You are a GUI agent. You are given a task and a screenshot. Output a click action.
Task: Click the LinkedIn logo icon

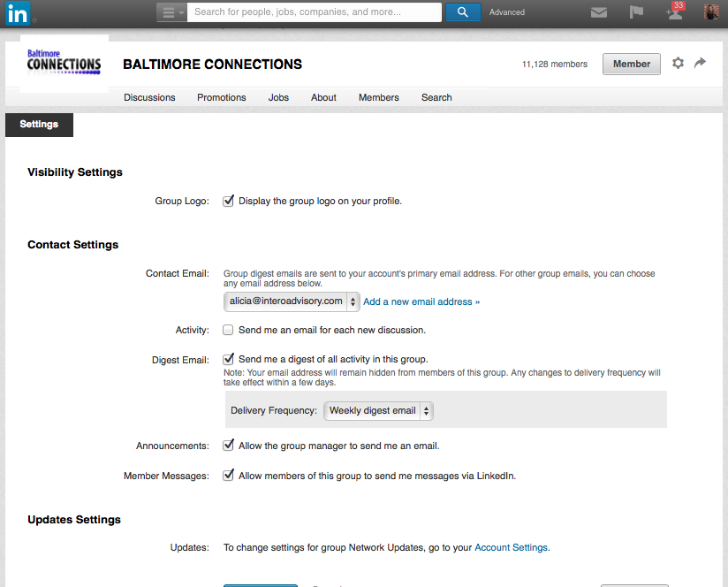pyautogui.click(x=18, y=13)
